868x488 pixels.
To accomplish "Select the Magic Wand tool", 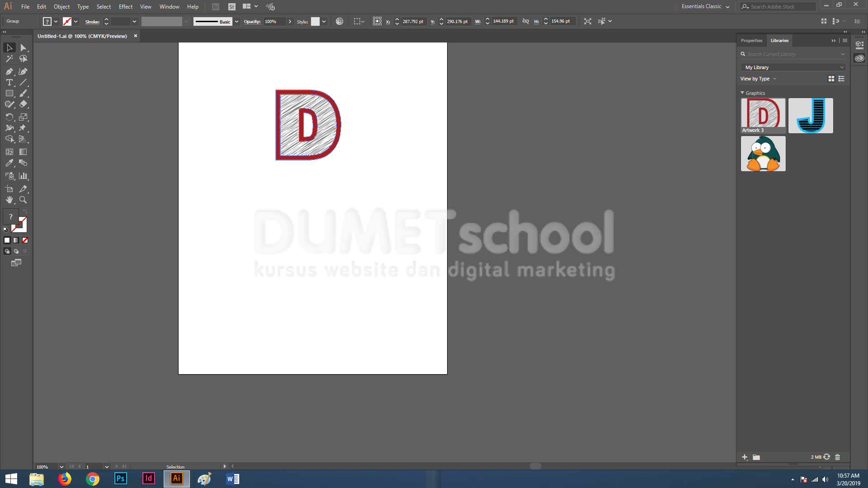I will 9,59.
